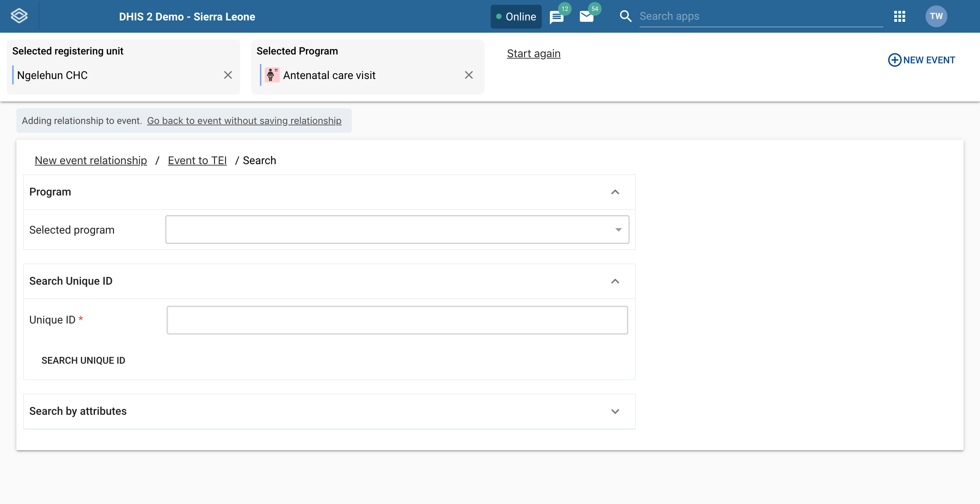
Task: Focus the Unique ID text field
Action: [x=397, y=320]
